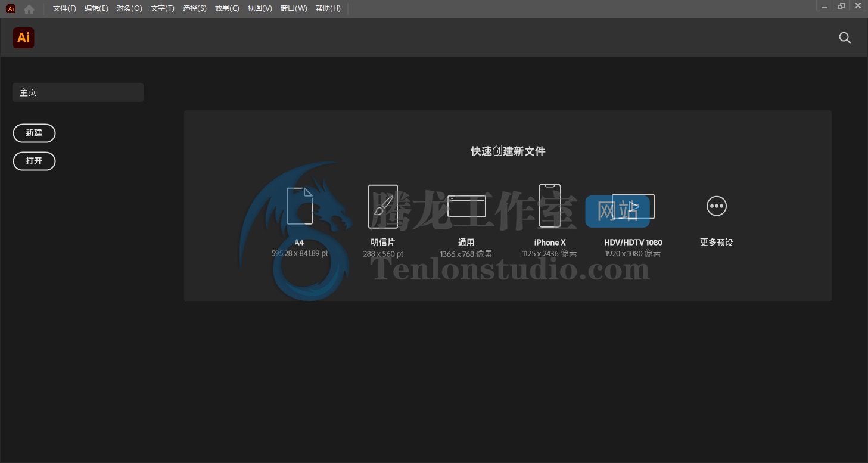
Task: Restore down the Illustrator window
Action: (841, 6)
